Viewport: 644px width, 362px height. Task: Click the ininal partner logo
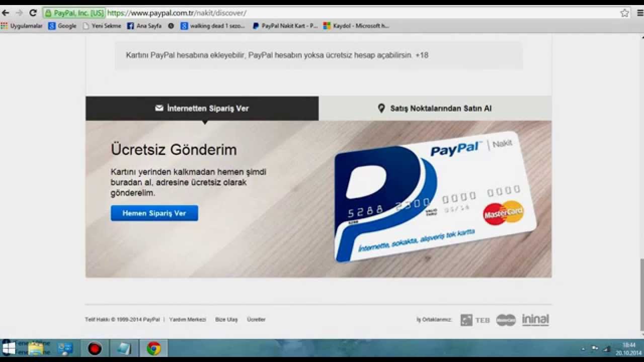coord(535,320)
